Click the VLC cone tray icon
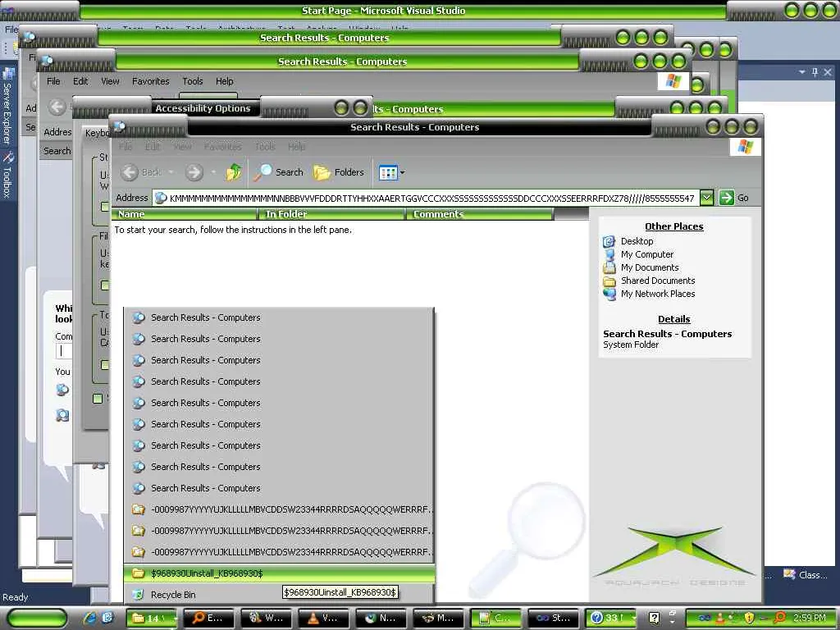840x630 pixels. pyautogui.click(x=721, y=619)
